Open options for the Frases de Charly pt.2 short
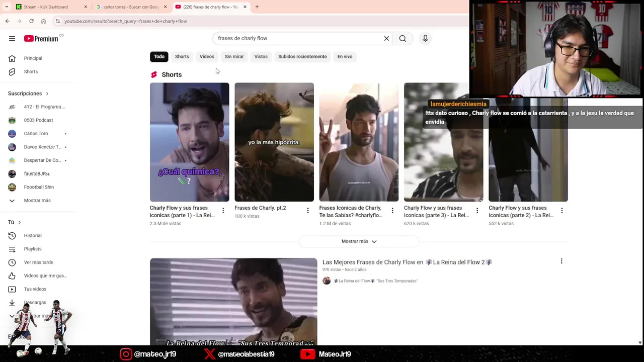 [308, 211]
